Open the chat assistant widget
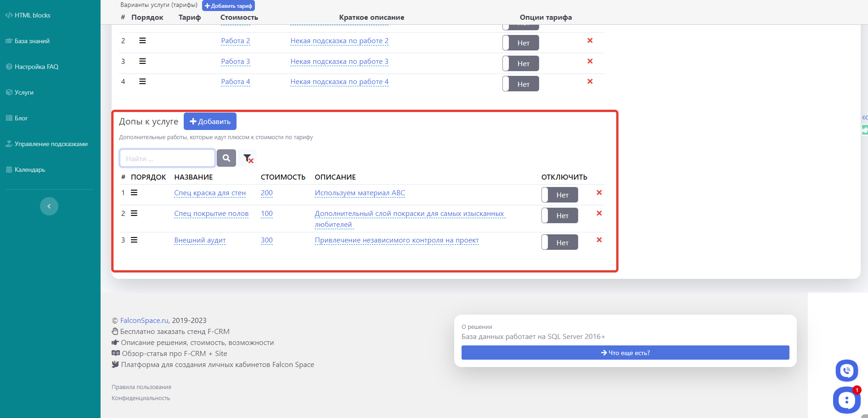Screen dimensions: 868x418 coord(846,400)
